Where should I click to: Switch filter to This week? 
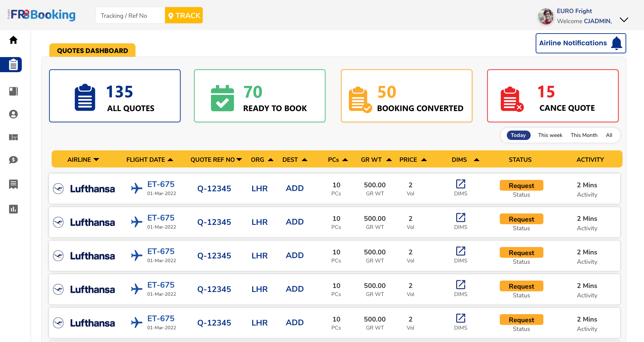[550, 135]
